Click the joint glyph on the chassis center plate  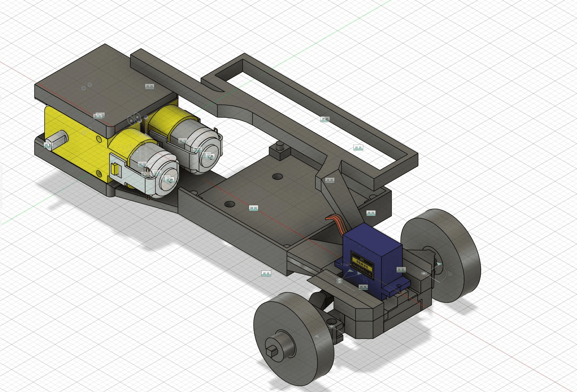coord(254,208)
